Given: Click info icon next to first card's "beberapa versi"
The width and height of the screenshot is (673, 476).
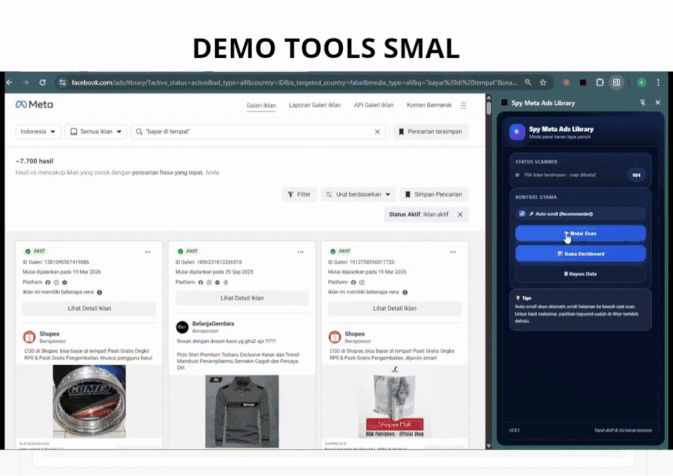Looking at the screenshot, I should coord(100,292).
